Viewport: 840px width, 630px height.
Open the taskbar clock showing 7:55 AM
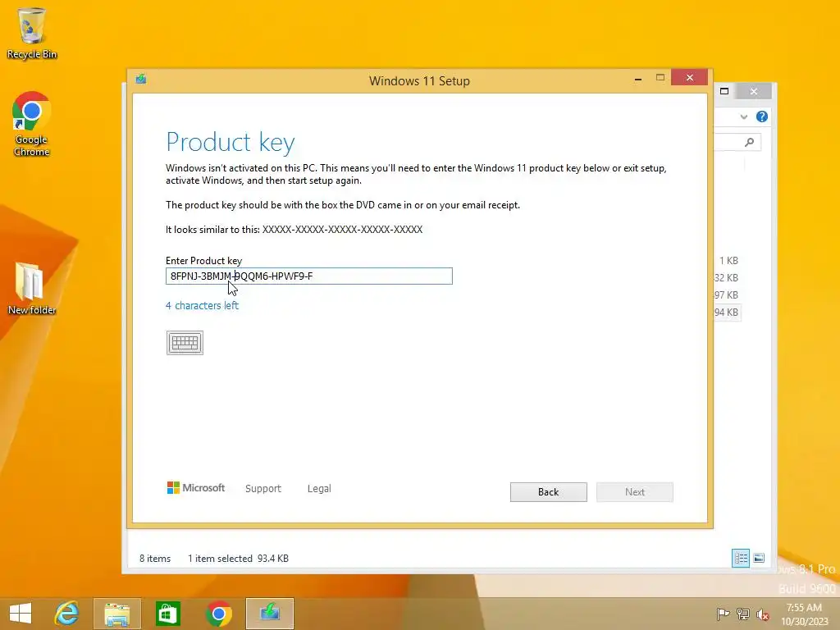804,614
